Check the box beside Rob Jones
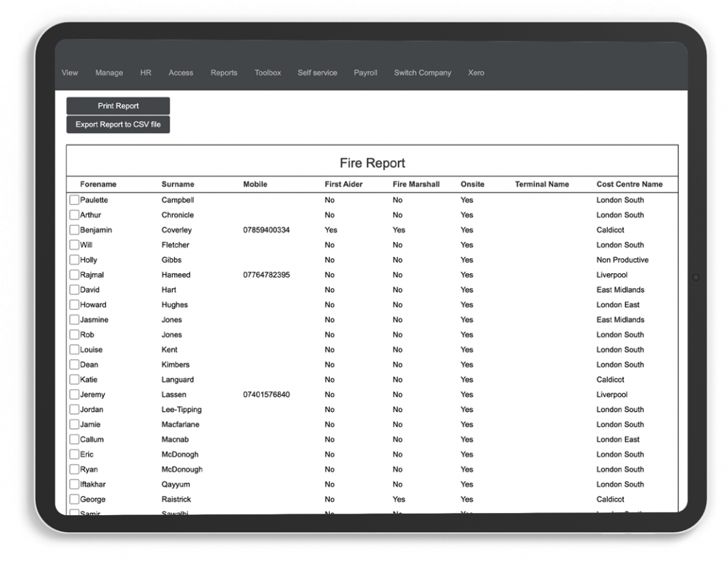728x567 pixels. pos(74,334)
